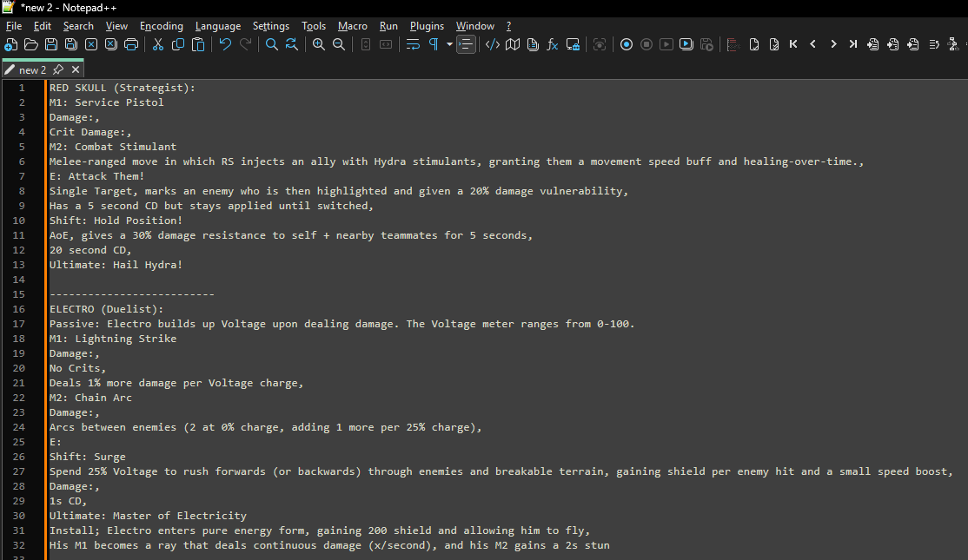The image size is (968, 560).
Task: Click the line 'ELECTRO (Duelist):'
Action: tap(106, 309)
